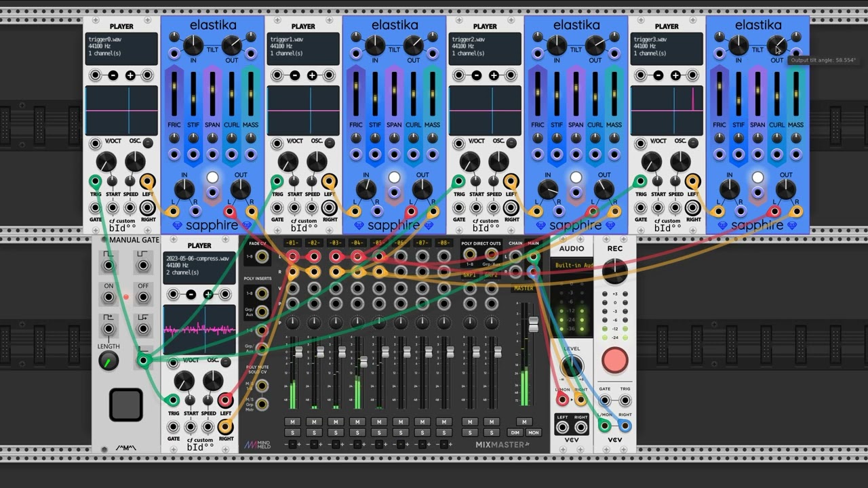The image size is (868, 488).
Task: Click the minus button on trigger1.wav Player
Action: [294, 75]
